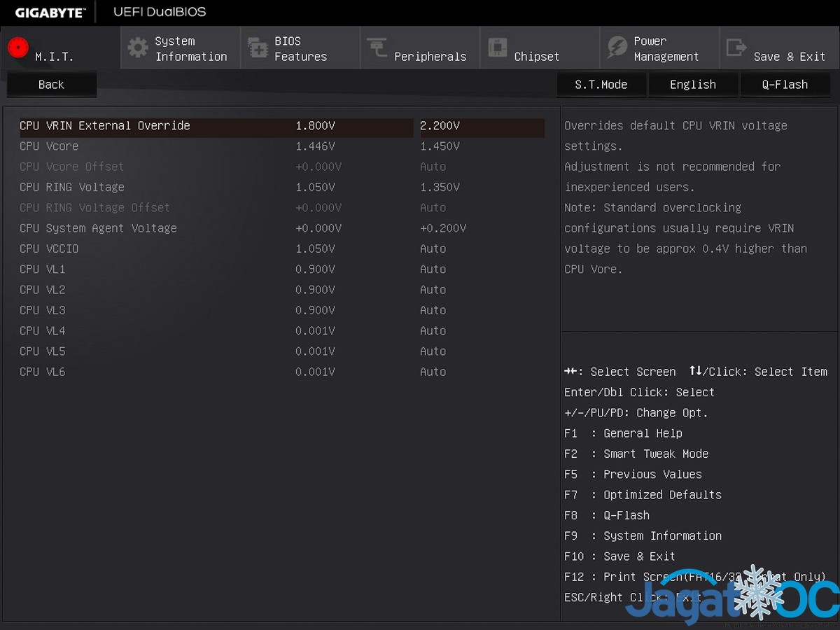Screen dimensions: 840x630
Task: Click the Back button
Action: click(x=51, y=85)
